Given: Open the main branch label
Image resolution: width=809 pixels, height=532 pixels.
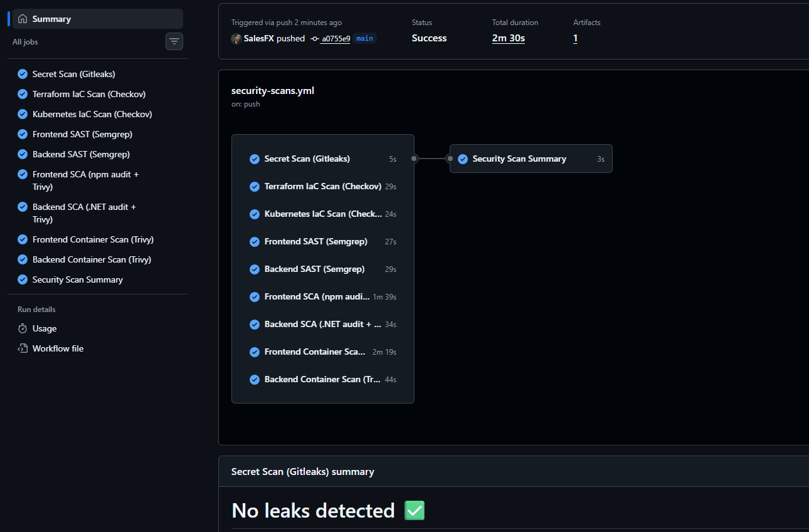Looking at the screenshot, I should (364, 38).
